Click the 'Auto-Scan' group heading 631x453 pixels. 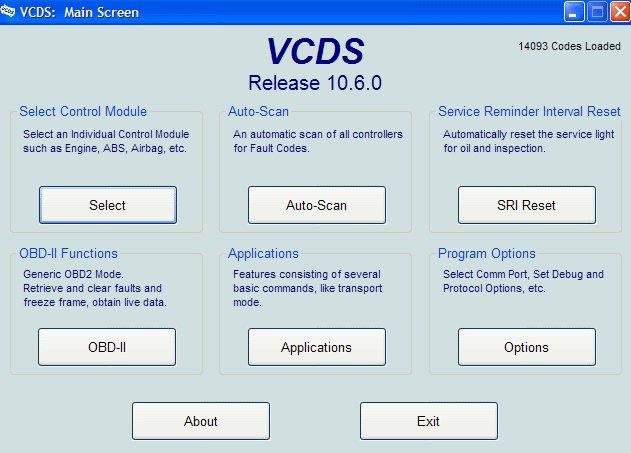point(258,111)
